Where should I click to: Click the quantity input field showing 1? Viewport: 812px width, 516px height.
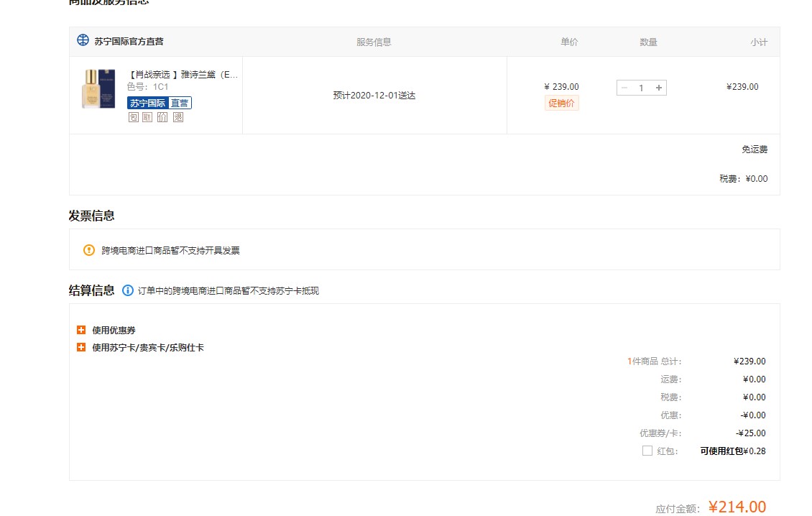pos(641,88)
